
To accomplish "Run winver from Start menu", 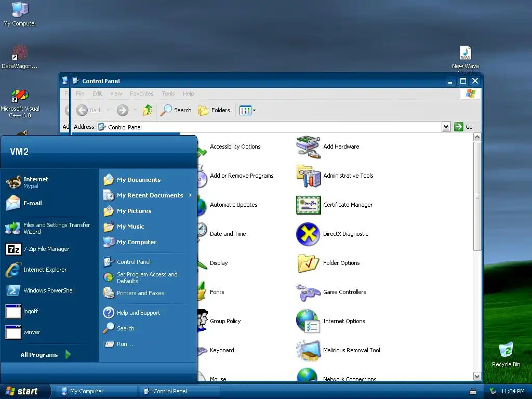I will (23, 332).
